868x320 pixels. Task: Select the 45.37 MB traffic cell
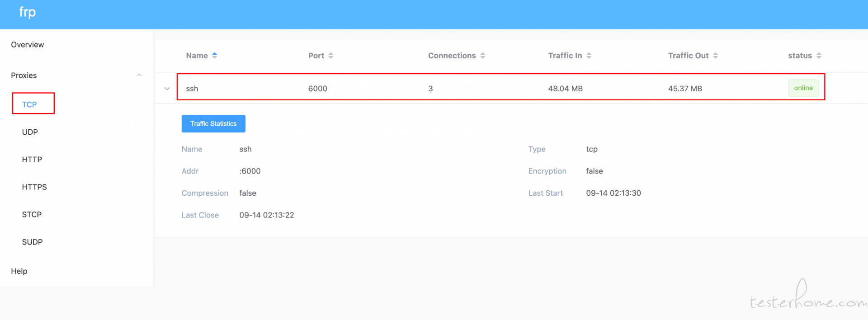click(685, 89)
